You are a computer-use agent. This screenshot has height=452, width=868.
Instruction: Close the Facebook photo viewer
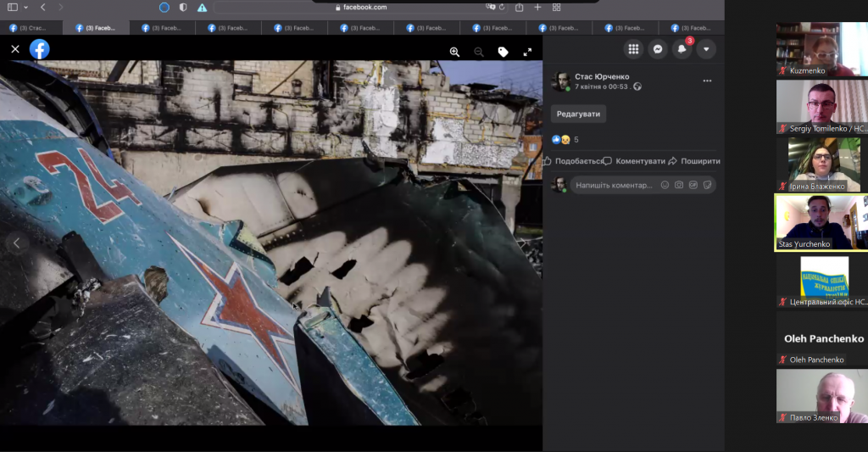point(15,49)
